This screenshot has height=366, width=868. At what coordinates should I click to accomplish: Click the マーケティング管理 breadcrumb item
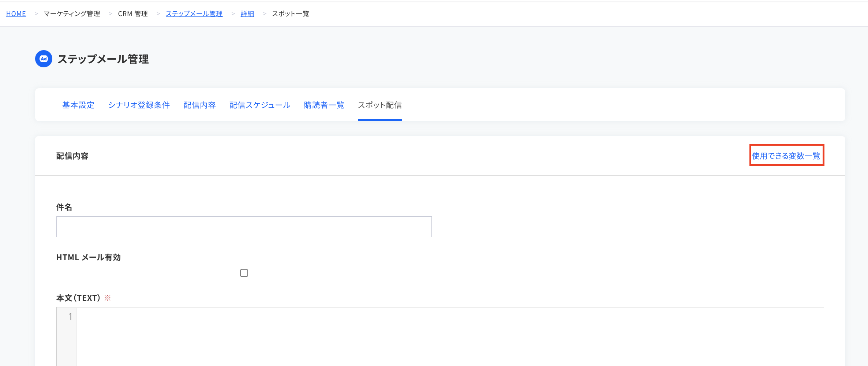pos(72,14)
